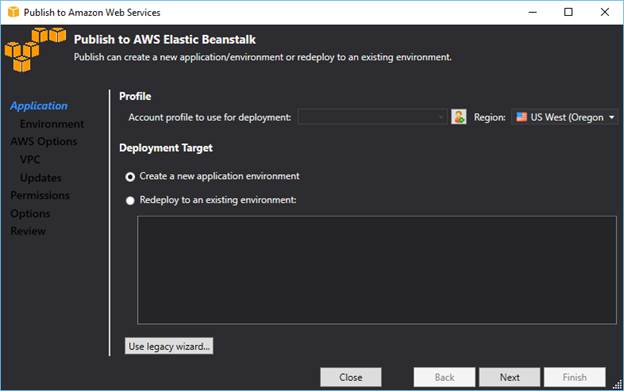
Task: Go to the Options step
Action: click(x=30, y=214)
